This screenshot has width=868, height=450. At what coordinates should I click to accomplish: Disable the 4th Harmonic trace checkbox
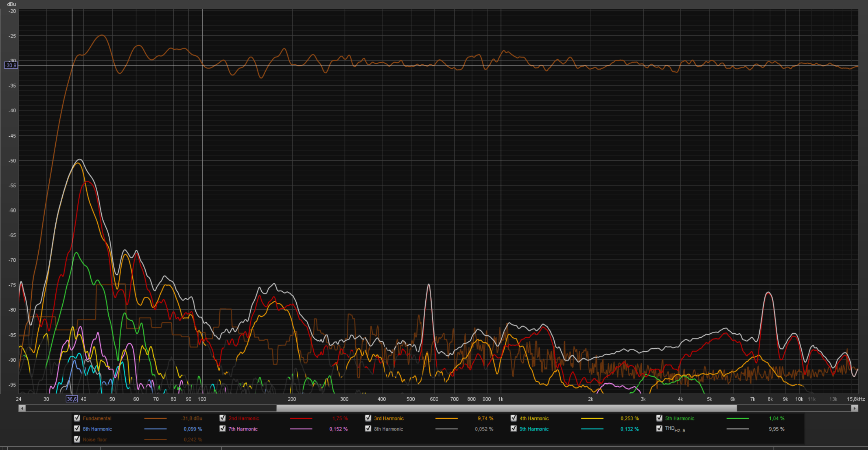[x=514, y=418]
